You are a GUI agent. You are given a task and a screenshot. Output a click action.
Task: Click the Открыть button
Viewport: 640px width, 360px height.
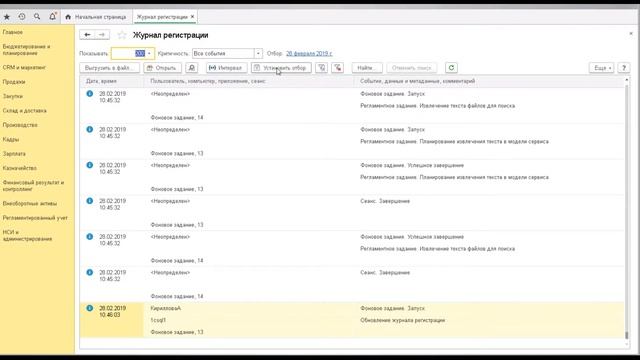click(162, 68)
